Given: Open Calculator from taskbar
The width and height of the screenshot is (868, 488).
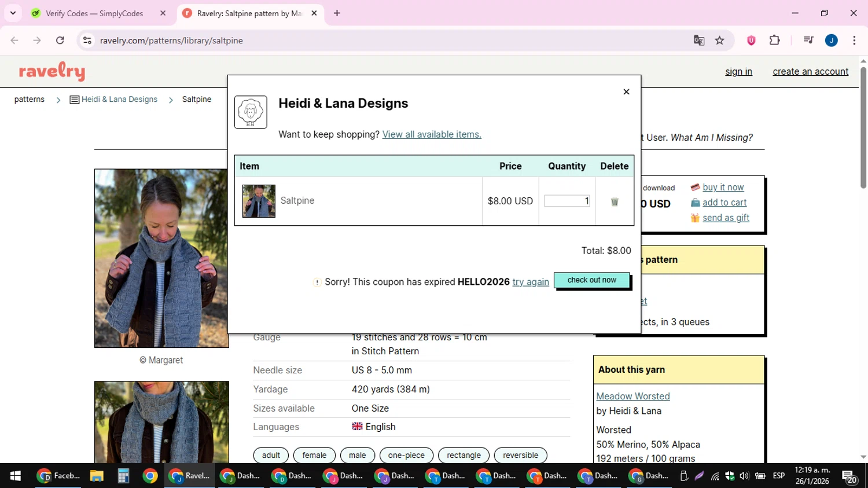Looking at the screenshot, I should point(123,476).
